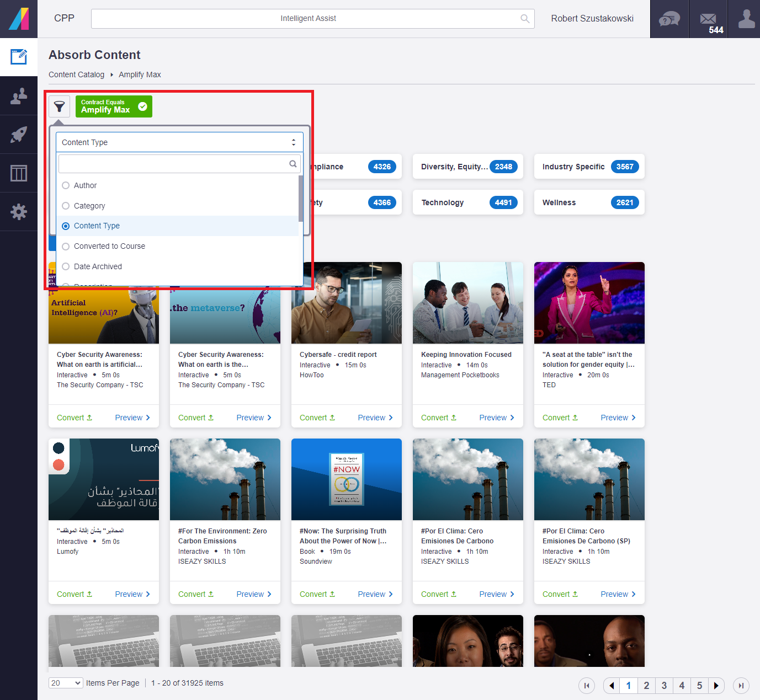Click the CPP portal label
This screenshot has height=700, width=760.
click(x=64, y=18)
